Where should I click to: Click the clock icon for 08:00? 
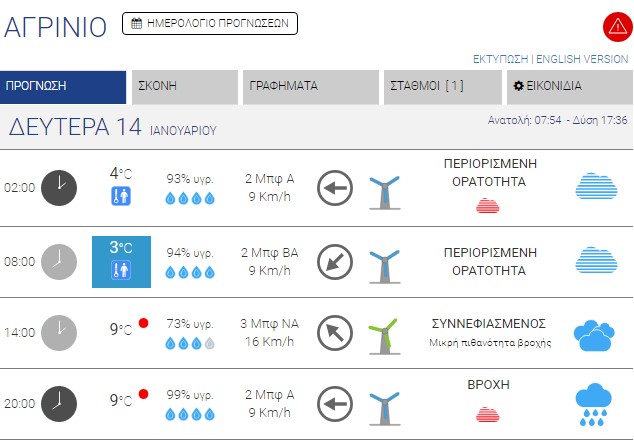(59, 261)
